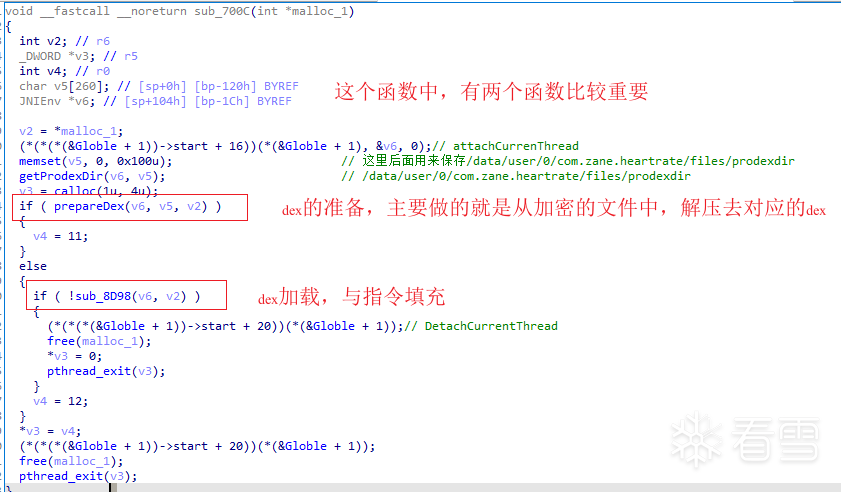The width and height of the screenshot is (841, 492).
Task: Select the sub_700C function name in the signature
Action: (222, 11)
